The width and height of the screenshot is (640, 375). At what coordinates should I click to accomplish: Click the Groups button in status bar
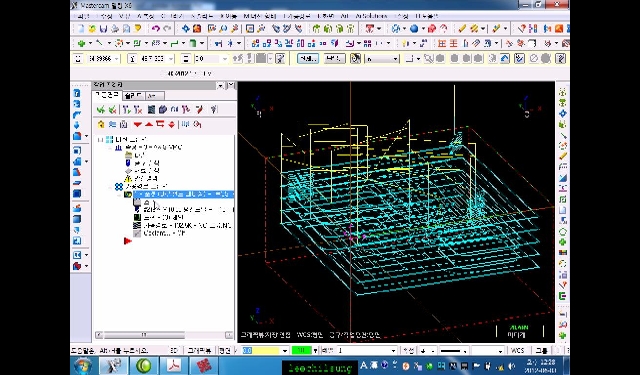coord(542,351)
